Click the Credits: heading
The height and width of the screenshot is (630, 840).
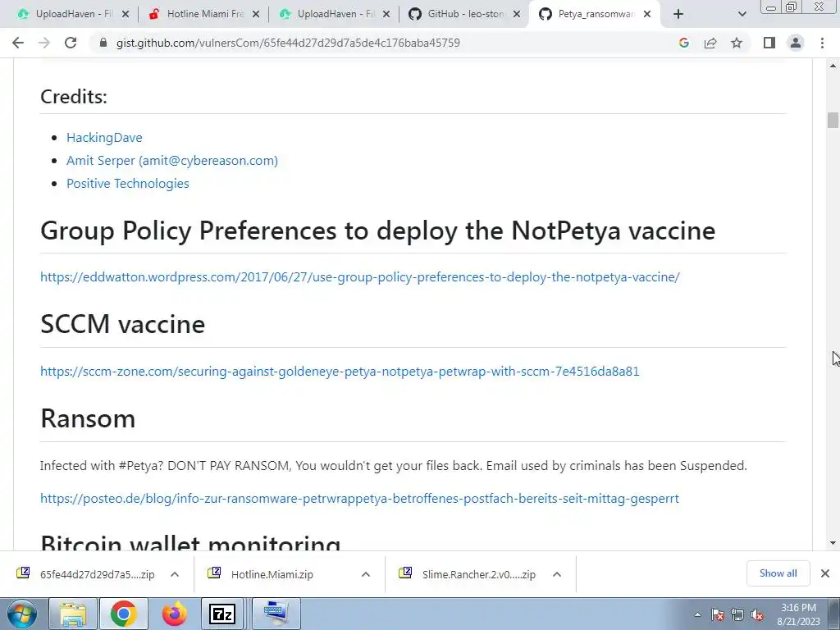(74, 97)
